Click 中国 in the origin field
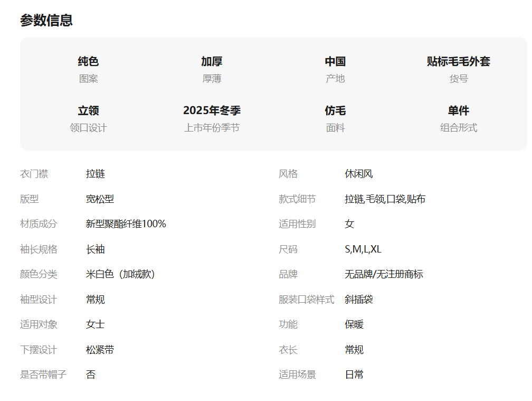The width and height of the screenshot is (532, 401). (x=335, y=61)
